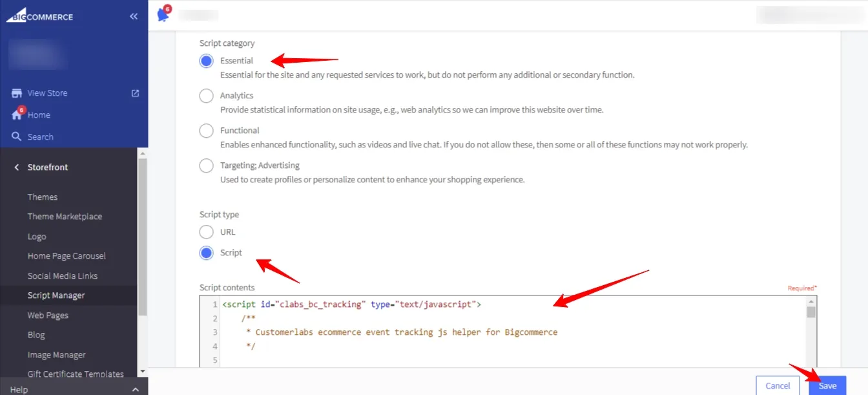The image size is (868, 395).
Task: Select the Functional script category
Action: 206,131
